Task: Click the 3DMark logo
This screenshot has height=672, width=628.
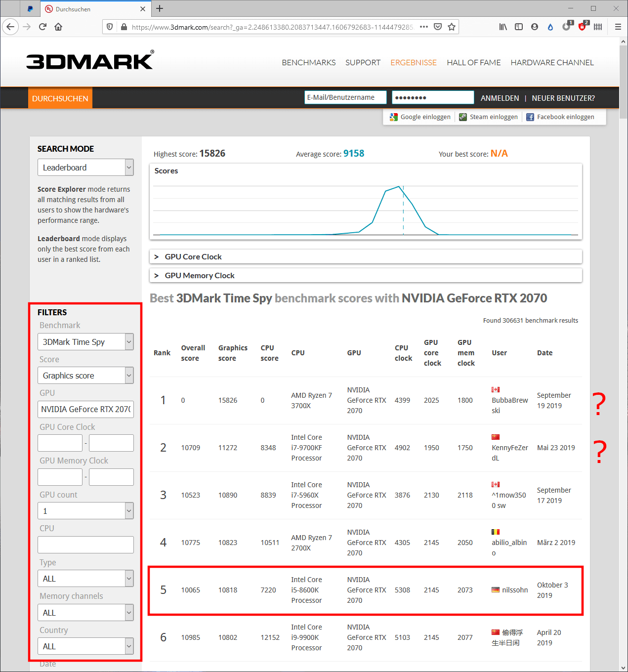Action: point(90,60)
